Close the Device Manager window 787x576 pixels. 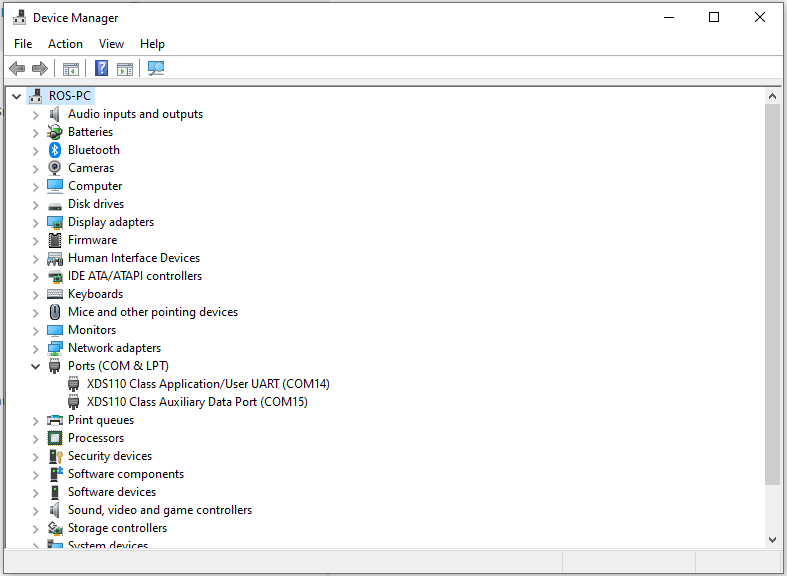pyautogui.click(x=760, y=18)
